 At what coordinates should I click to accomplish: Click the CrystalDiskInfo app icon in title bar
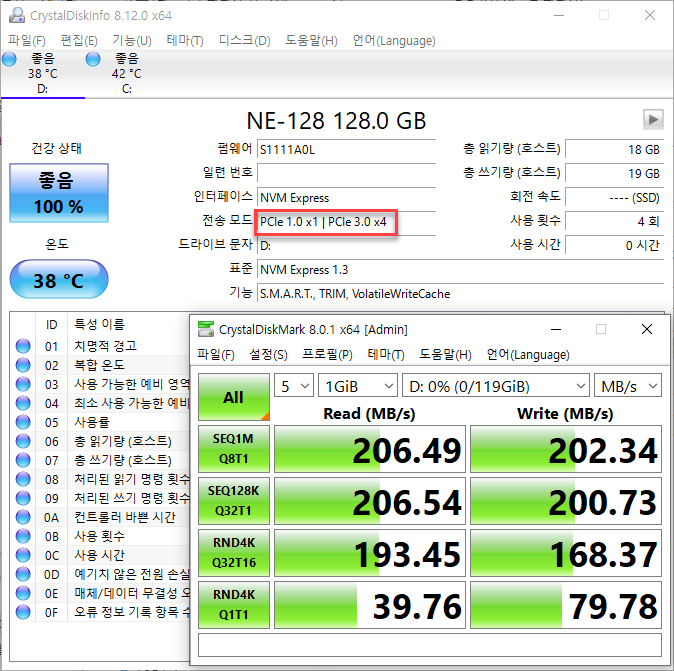point(17,15)
